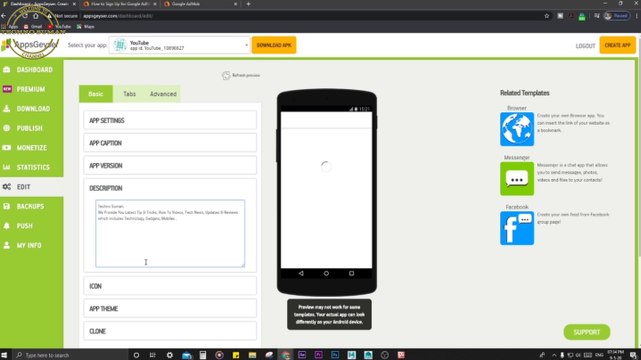The width and height of the screenshot is (641, 360).
Task: Open a new browser tab
Action: click(248, 4)
